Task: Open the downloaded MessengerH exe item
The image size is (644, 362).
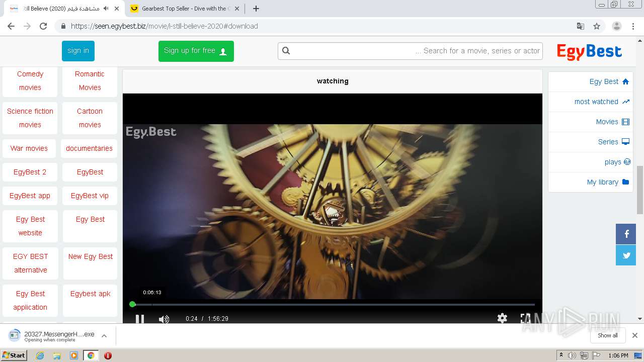Action: point(52,335)
